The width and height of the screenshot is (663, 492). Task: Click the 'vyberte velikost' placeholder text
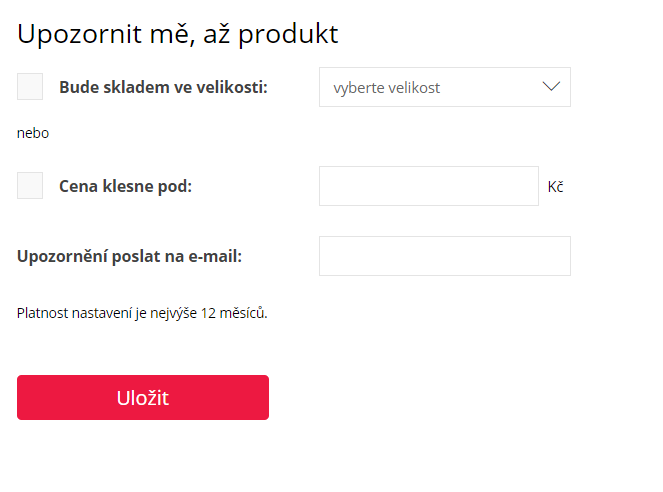(386, 88)
